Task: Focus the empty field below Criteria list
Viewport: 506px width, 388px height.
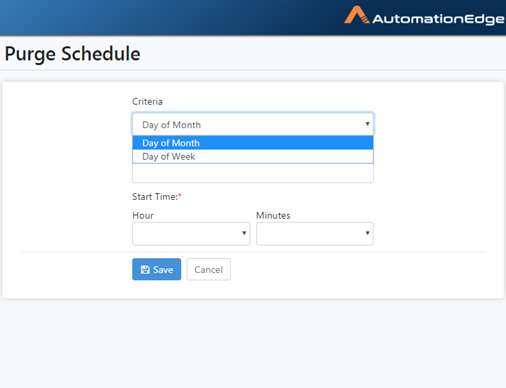Action: coord(253,173)
